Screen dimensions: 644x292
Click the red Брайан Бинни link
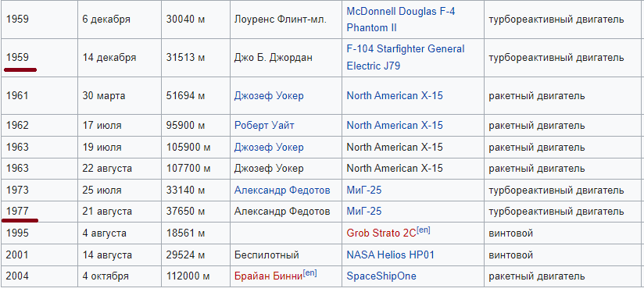click(268, 276)
